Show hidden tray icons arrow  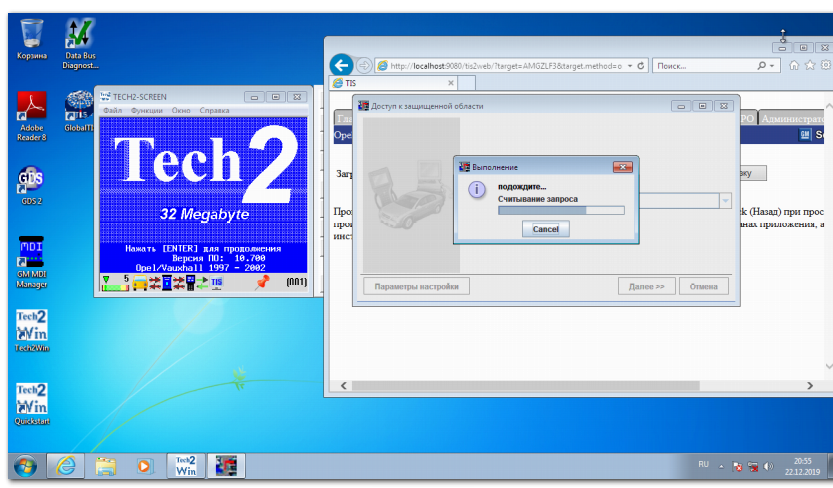721,467
